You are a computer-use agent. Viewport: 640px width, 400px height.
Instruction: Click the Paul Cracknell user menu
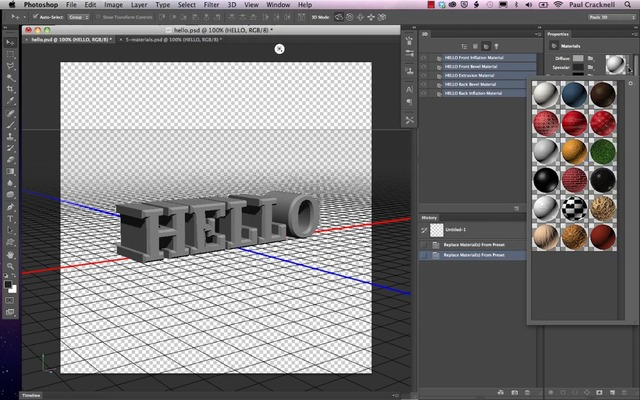[x=593, y=5]
